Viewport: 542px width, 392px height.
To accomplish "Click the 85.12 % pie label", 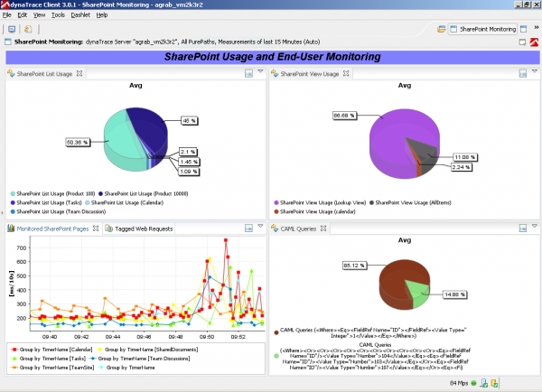I will 354,266.
